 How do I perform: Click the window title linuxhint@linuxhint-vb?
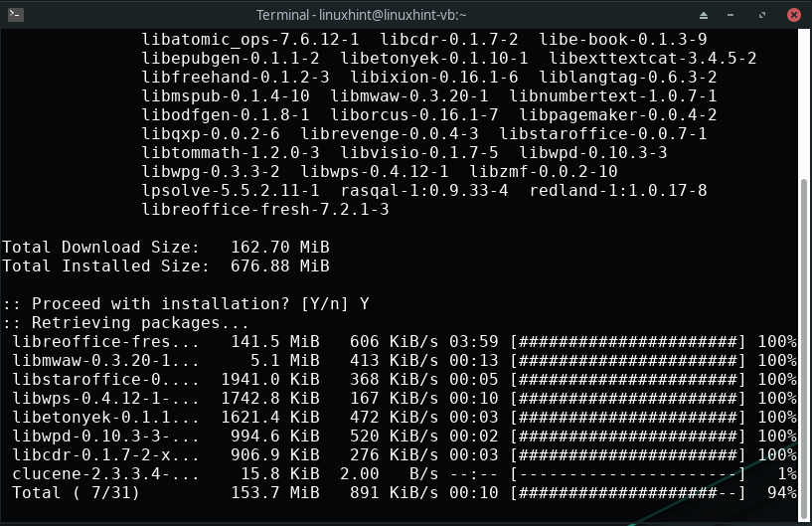[362, 15]
